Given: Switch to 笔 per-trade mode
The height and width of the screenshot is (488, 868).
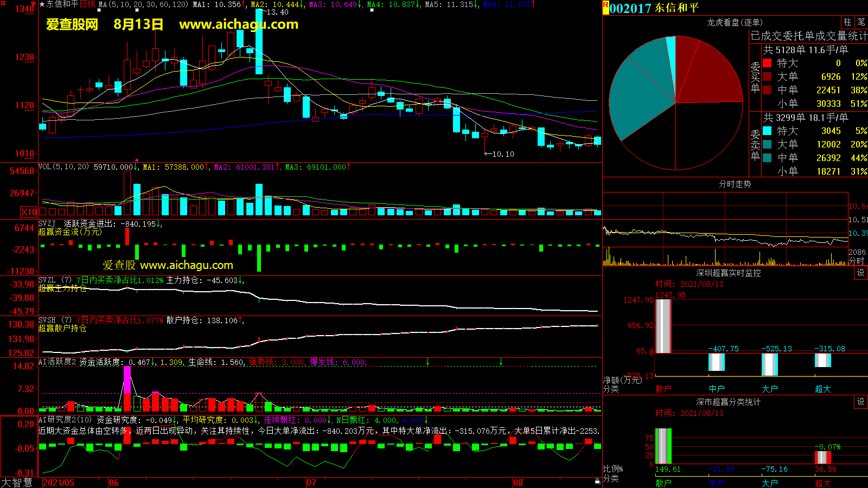Looking at the screenshot, I should (x=861, y=22).
